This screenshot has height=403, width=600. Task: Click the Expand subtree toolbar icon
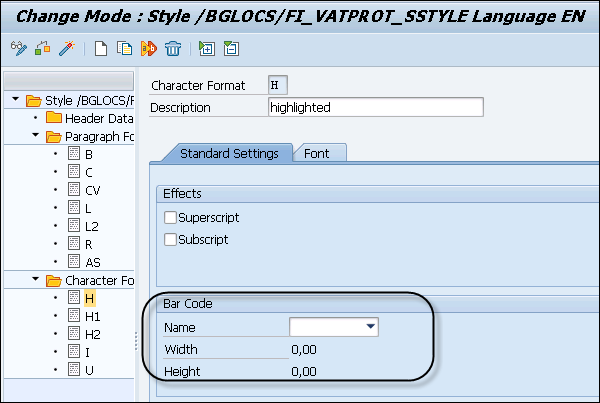tap(207, 48)
